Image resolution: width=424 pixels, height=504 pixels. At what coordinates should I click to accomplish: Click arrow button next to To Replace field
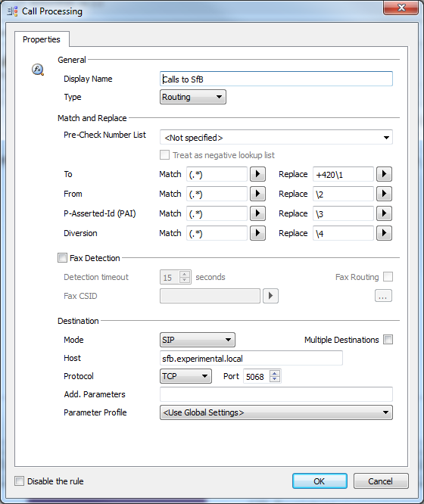click(x=384, y=174)
